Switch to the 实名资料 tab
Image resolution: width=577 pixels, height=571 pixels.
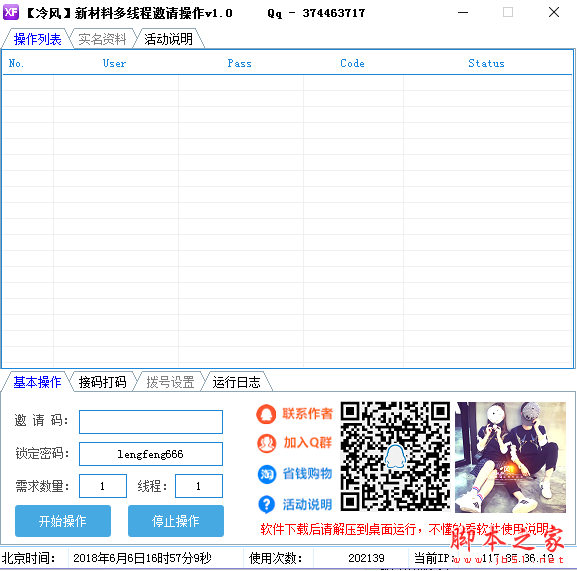pyautogui.click(x=102, y=39)
